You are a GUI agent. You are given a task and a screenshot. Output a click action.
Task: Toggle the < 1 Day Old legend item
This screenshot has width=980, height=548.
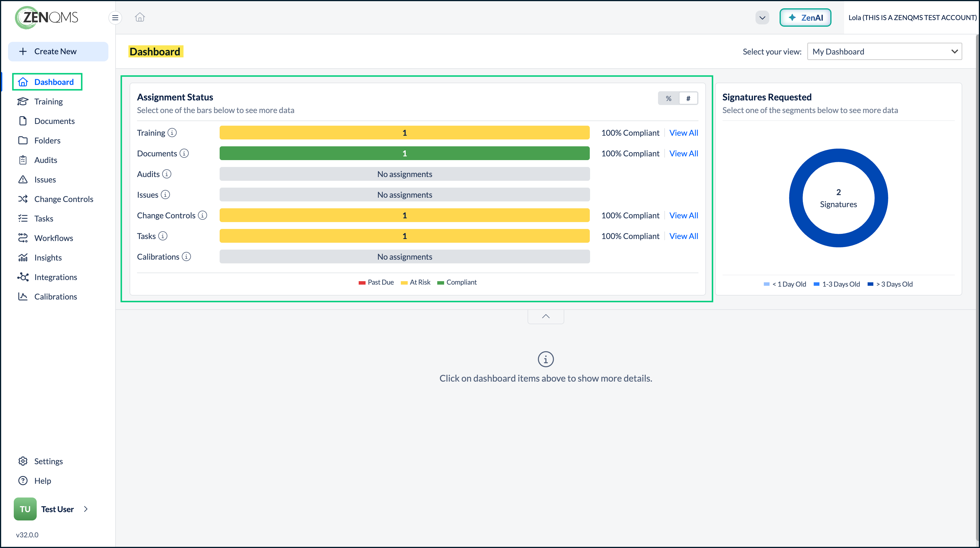pyautogui.click(x=785, y=284)
